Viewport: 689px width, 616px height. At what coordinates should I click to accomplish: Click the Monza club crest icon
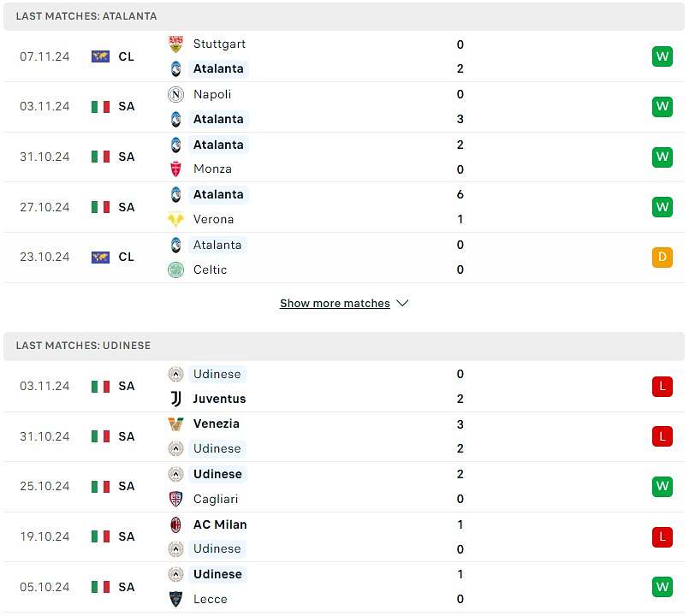(x=175, y=169)
